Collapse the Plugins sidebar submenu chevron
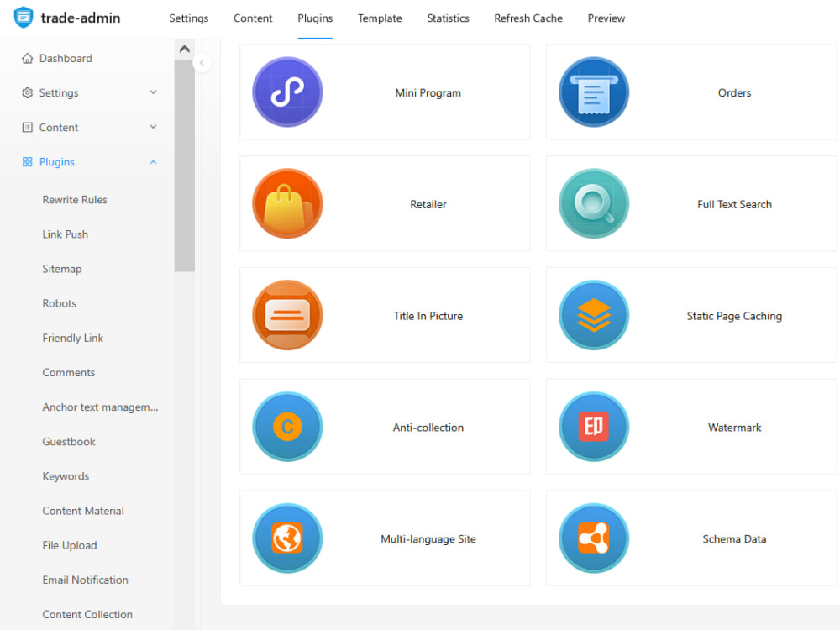840x630 pixels. click(x=153, y=162)
